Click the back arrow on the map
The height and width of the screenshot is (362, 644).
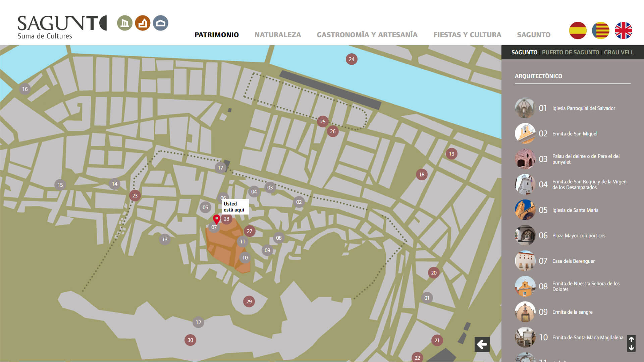[x=482, y=344]
